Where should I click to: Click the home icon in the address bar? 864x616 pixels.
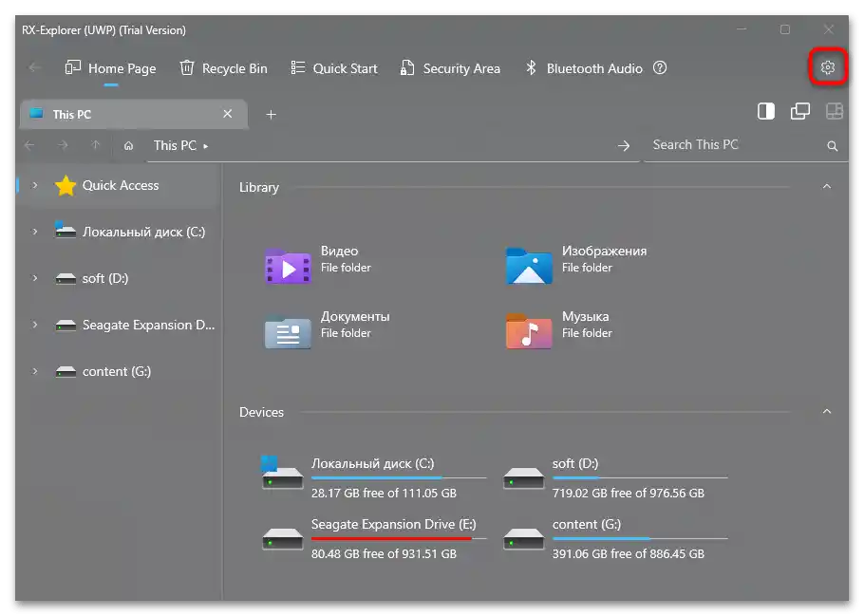128,145
